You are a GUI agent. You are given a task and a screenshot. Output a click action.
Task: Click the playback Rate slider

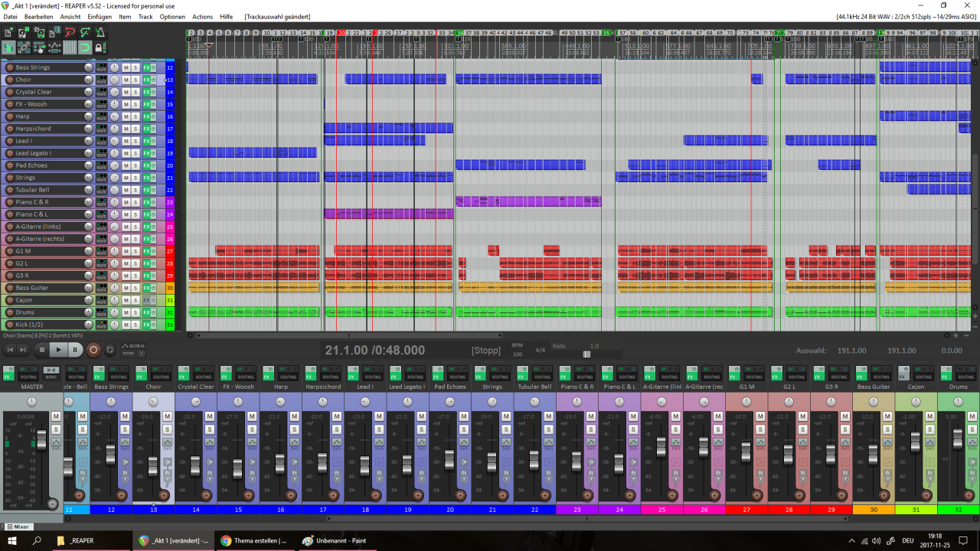[x=586, y=354]
